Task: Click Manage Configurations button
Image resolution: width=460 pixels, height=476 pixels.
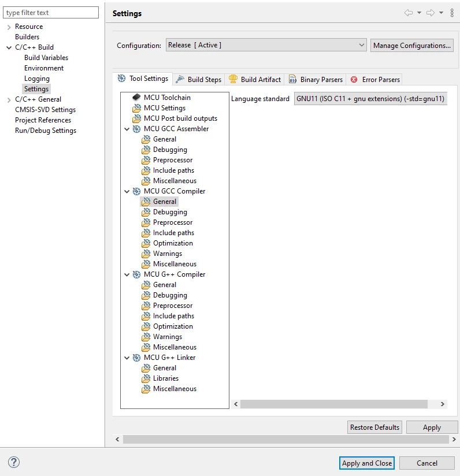Action: [411, 45]
